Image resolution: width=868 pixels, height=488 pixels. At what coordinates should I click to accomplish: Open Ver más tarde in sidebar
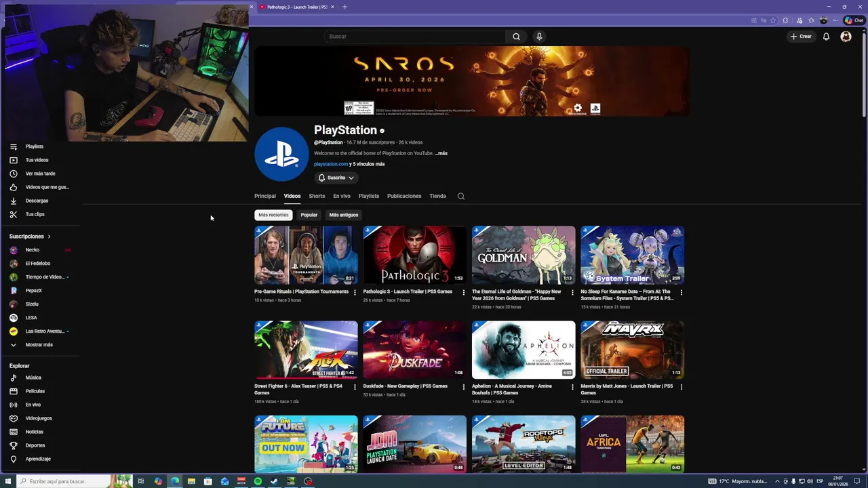(41, 174)
